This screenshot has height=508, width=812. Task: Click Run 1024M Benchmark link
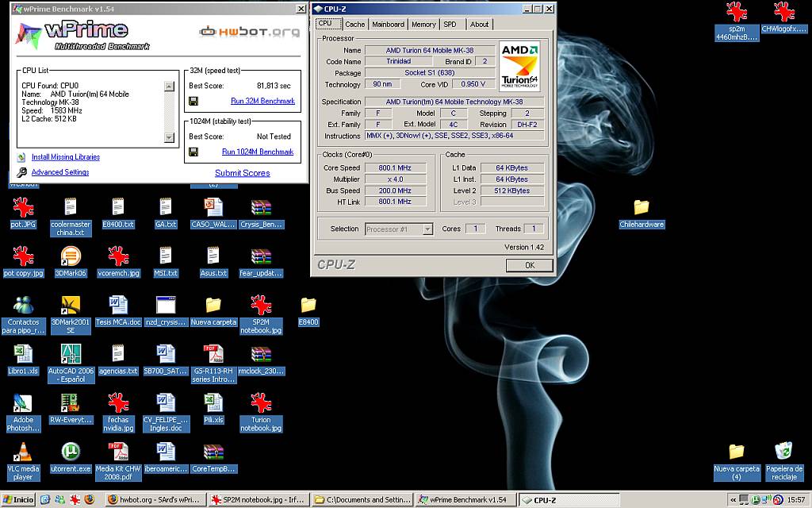(258, 152)
